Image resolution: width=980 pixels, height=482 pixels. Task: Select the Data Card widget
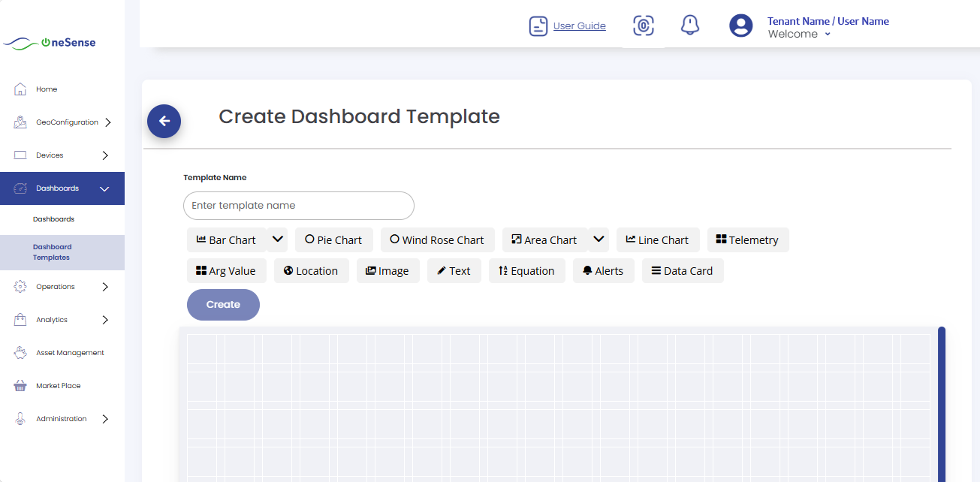682,270
